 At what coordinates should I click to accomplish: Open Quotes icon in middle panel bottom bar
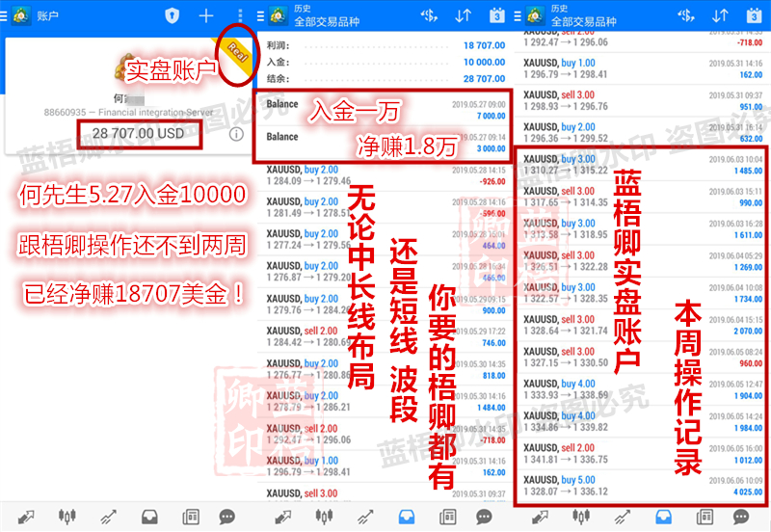point(283,518)
